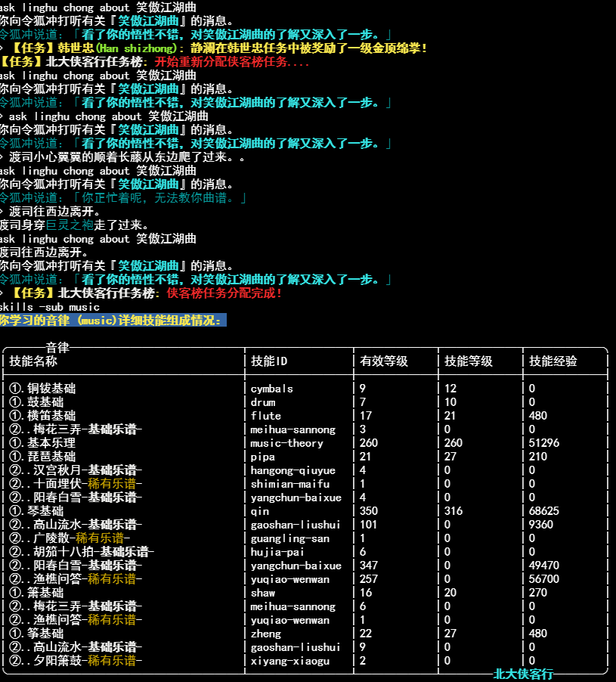Viewport: 616px width, 682px height.
Task: Select the skill ID hujia-pai
Action: pos(277,551)
